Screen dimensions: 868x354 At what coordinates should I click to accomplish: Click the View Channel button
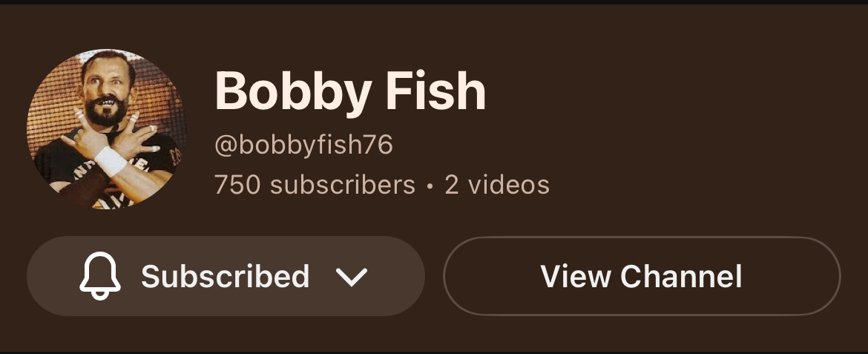[642, 276]
